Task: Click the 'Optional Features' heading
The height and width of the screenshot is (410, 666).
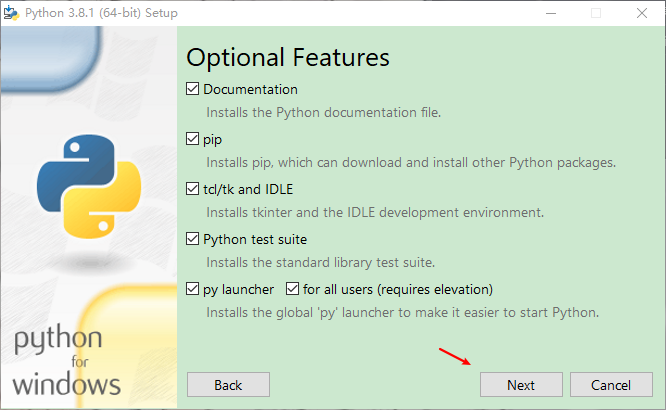Action: (288, 58)
